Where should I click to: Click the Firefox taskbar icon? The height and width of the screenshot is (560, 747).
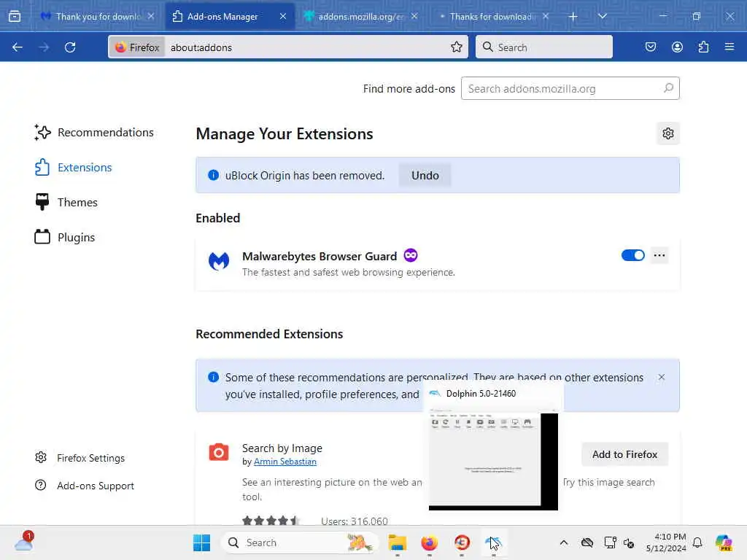pyautogui.click(x=429, y=542)
